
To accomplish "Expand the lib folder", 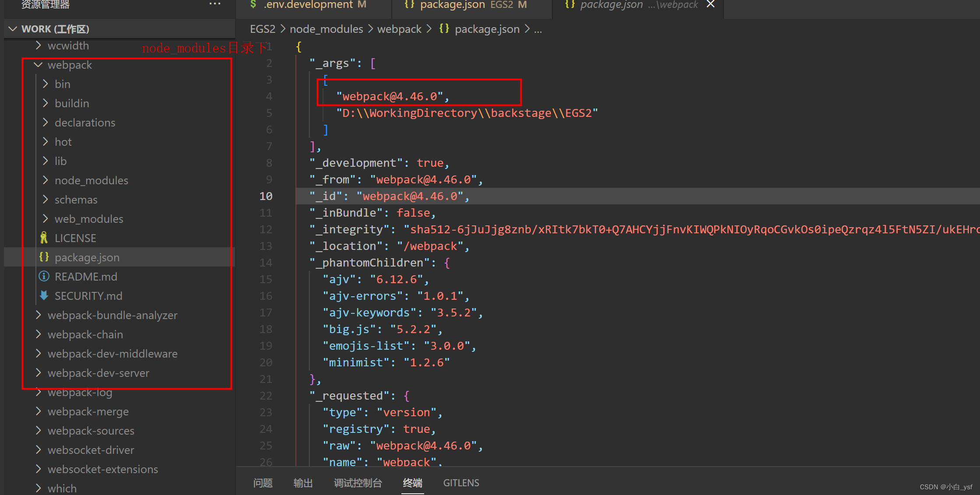I will (46, 161).
